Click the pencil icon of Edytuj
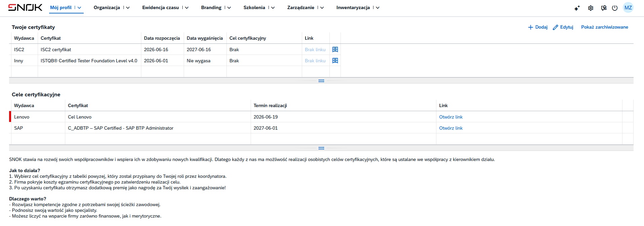 556,27
